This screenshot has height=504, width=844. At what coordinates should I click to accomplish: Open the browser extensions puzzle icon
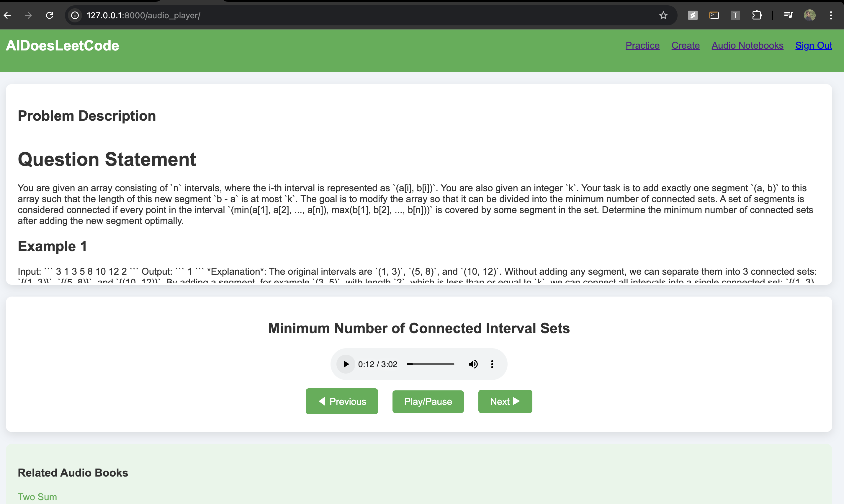click(x=757, y=15)
